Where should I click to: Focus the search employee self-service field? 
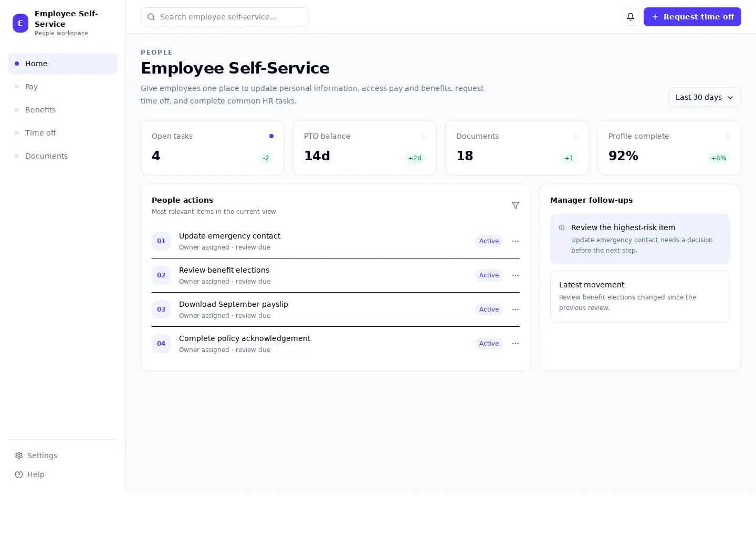(x=225, y=17)
